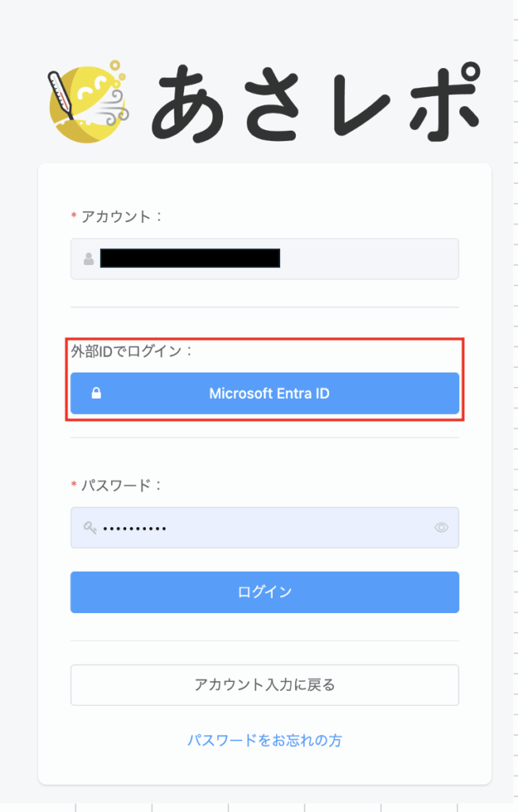Click the 外部IDでログイン label text

[x=131, y=350]
